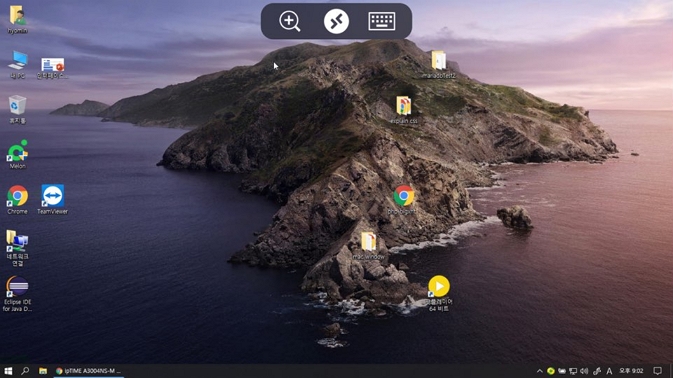The width and height of the screenshot is (673, 378).
Task: Open taskbar search magnifier
Action: pos(25,371)
